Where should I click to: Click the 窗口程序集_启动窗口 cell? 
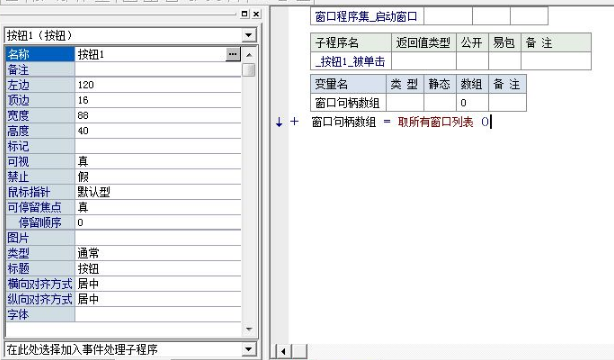[x=367, y=16]
